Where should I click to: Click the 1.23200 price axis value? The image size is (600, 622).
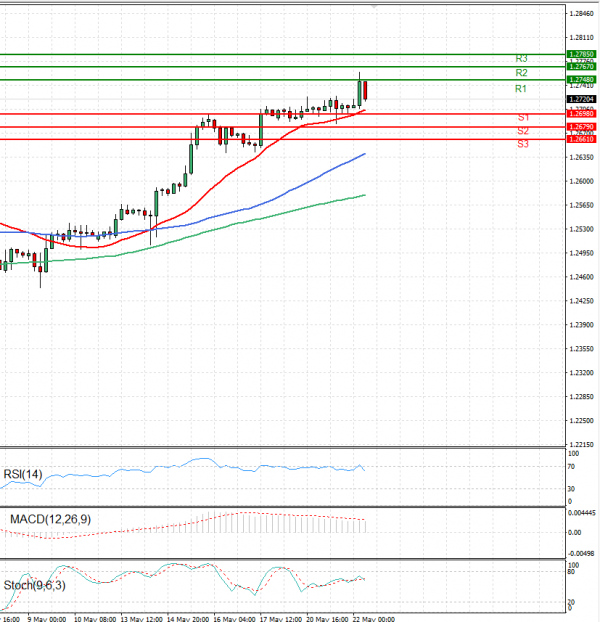click(581, 373)
